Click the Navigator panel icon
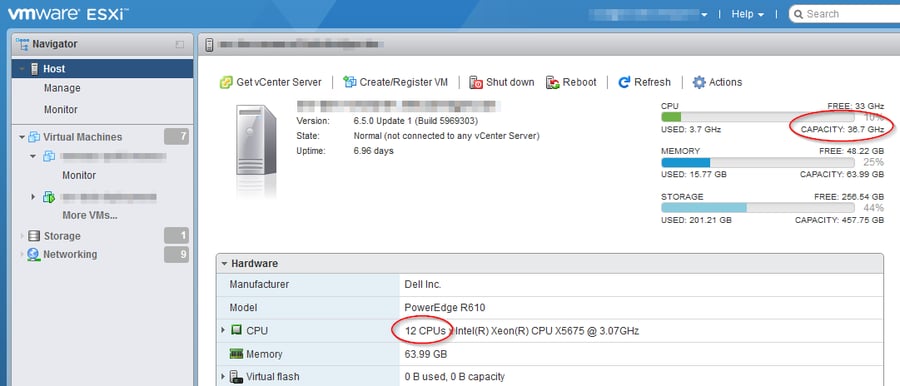Image resolution: width=900 pixels, height=386 pixels. [22, 44]
